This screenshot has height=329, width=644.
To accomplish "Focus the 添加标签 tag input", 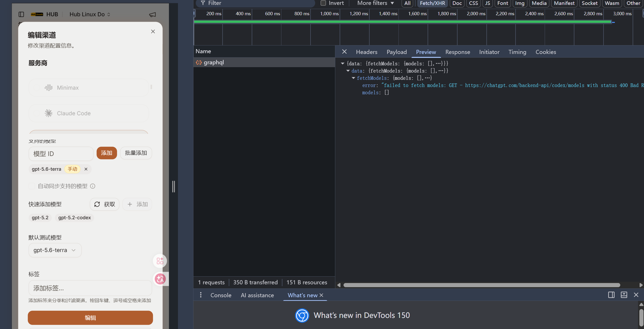I will coord(90,288).
